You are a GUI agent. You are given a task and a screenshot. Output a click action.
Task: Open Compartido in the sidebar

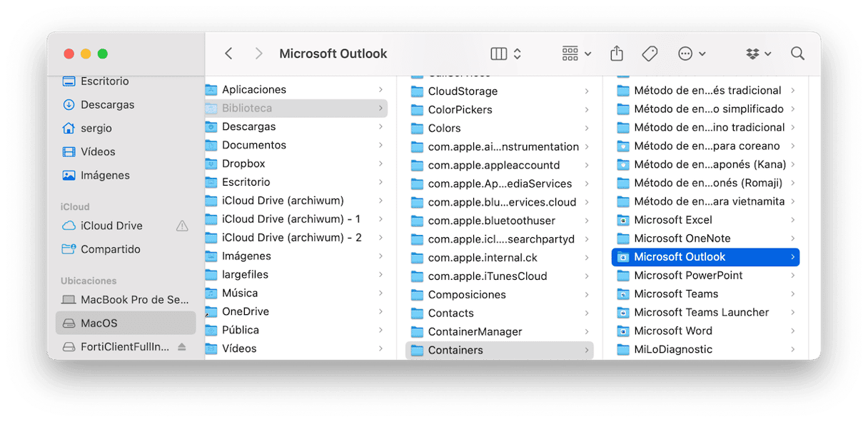pos(126,249)
